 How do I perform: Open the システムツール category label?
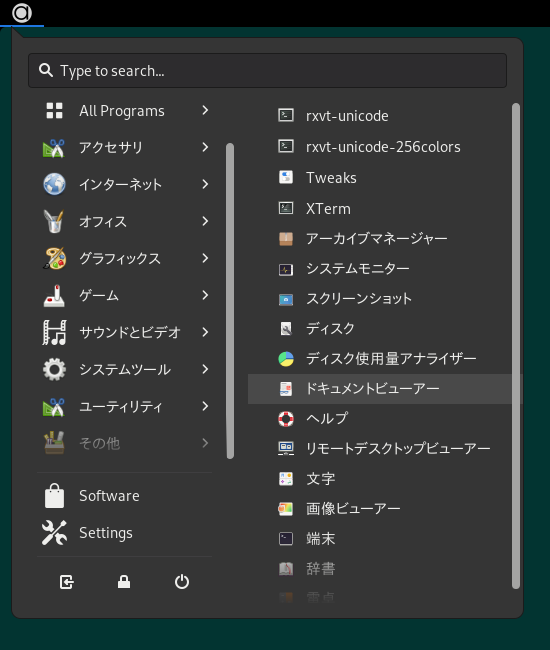pyautogui.click(x=125, y=369)
